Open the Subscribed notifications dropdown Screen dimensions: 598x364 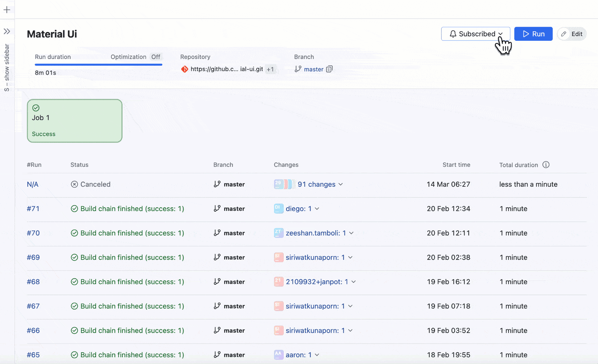(x=475, y=34)
